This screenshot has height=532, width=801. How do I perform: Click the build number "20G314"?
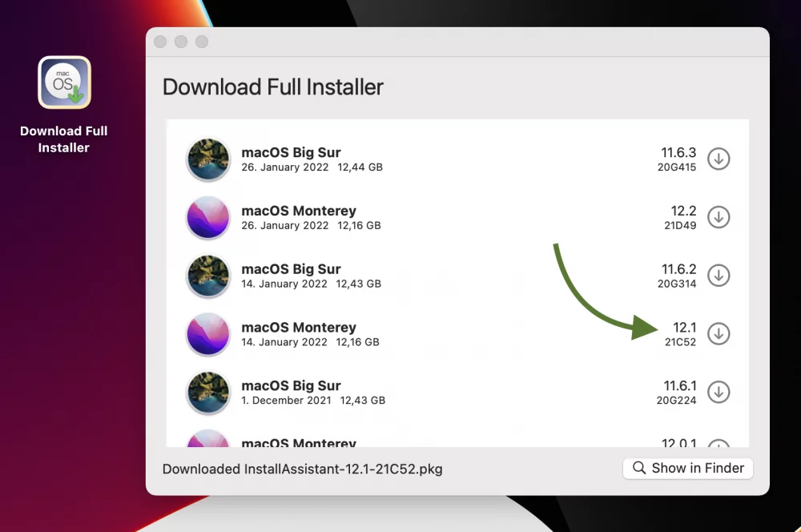tap(677, 284)
